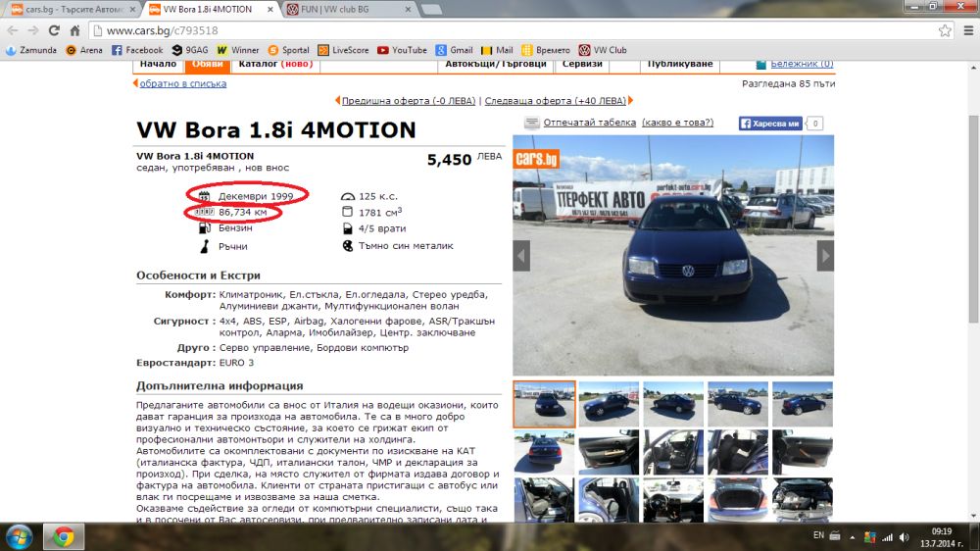Open 'Сервизи' in the site navigation

(x=582, y=64)
